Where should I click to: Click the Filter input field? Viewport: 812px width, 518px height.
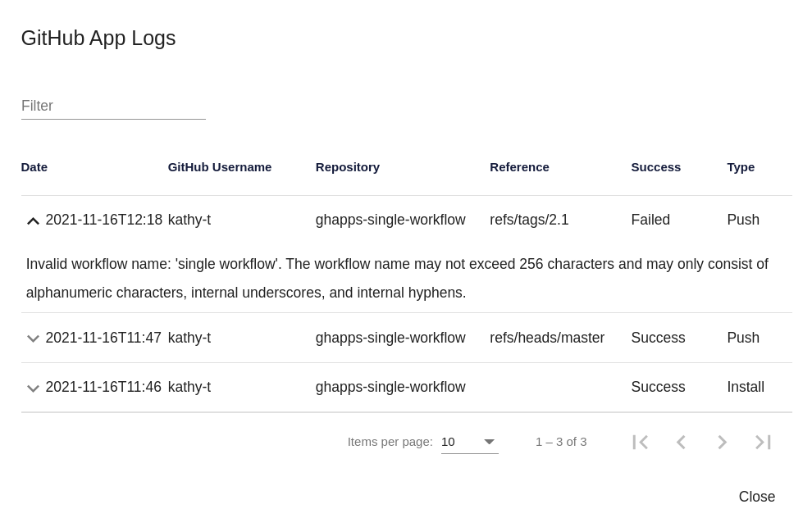(x=113, y=106)
